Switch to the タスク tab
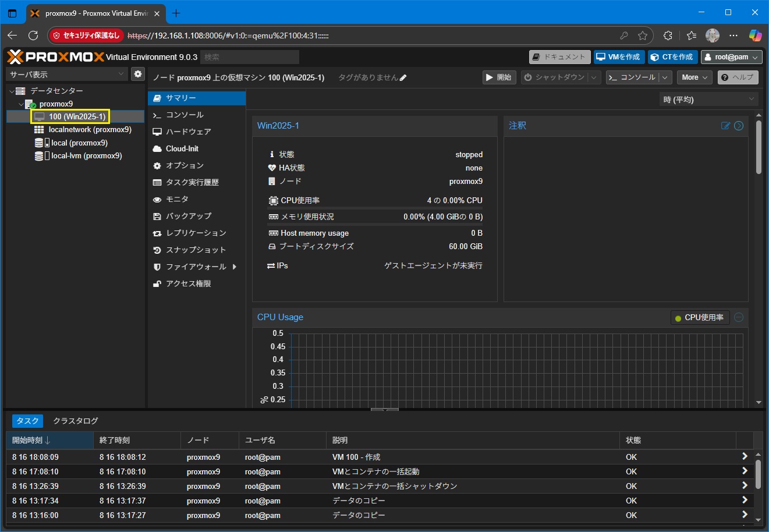This screenshot has width=769, height=532. [x=27, y=421]
